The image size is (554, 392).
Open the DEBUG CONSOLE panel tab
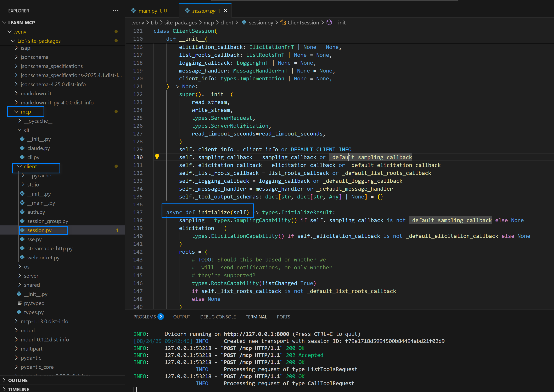coord(218,317)
